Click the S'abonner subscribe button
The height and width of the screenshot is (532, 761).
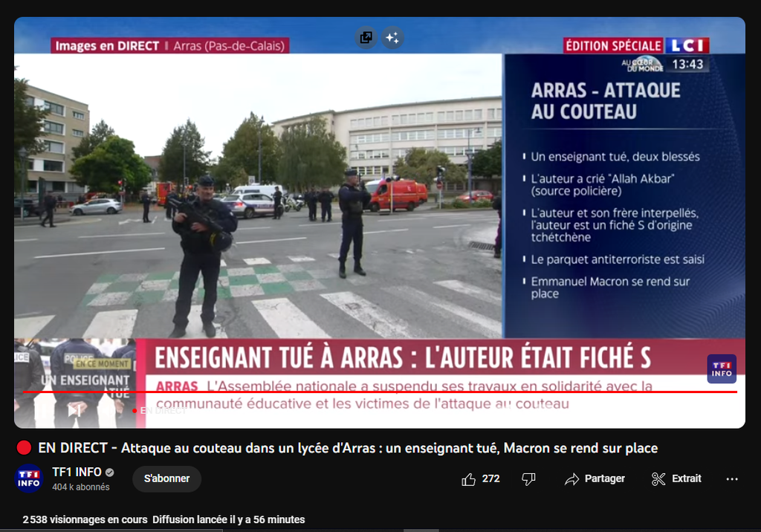coord(166,479)
